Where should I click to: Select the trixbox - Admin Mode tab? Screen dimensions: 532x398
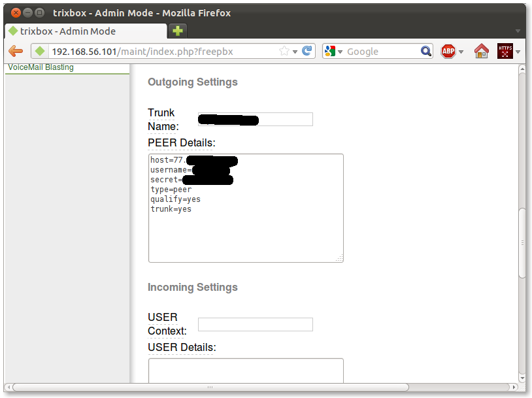pyautogui.click(x=85, y=31)
